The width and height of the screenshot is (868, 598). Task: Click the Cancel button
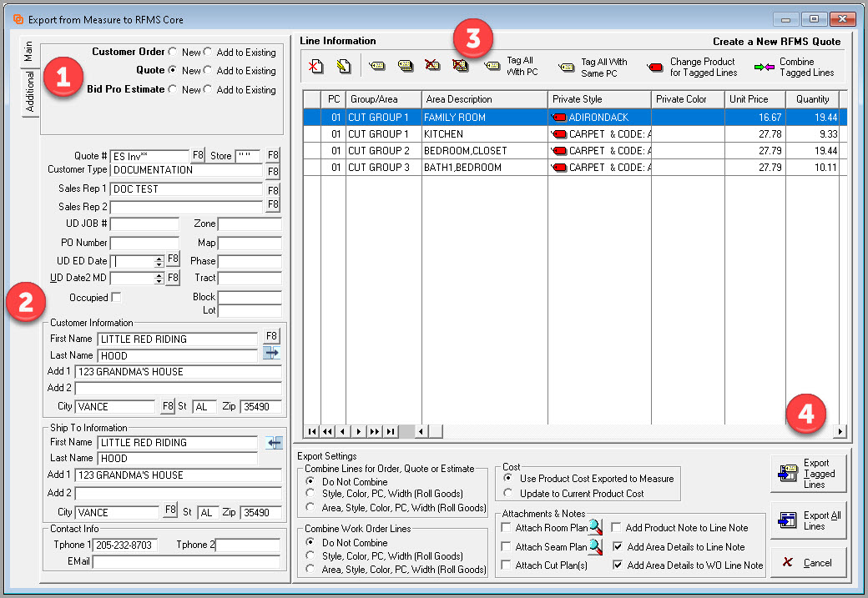point(809,563)
